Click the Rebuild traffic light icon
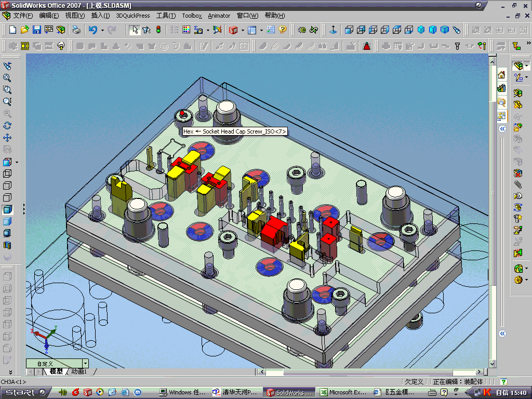The width and height of the screenshot is (532, 399). tap(158, 30)
